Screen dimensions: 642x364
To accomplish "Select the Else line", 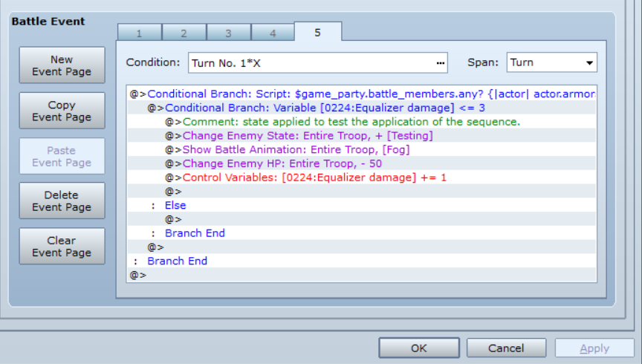I will click(362, 206).
